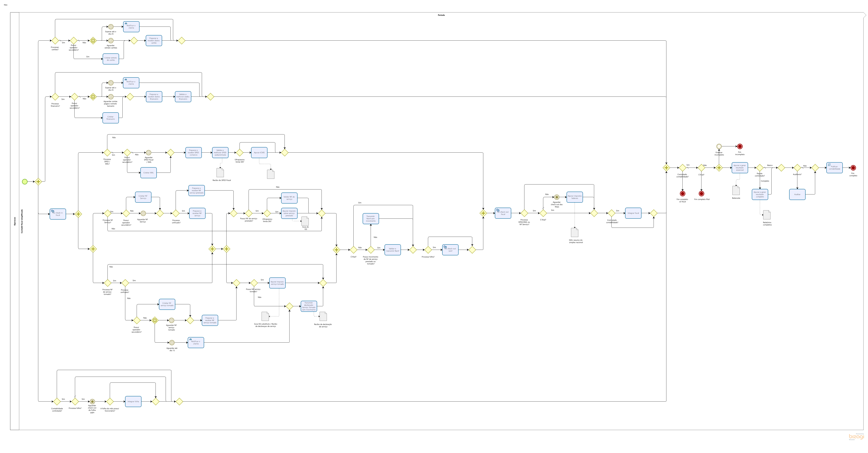868x453 pixels.
Task: Select the 'Aguardar extrato cartões' event
Action: point(111,41)
